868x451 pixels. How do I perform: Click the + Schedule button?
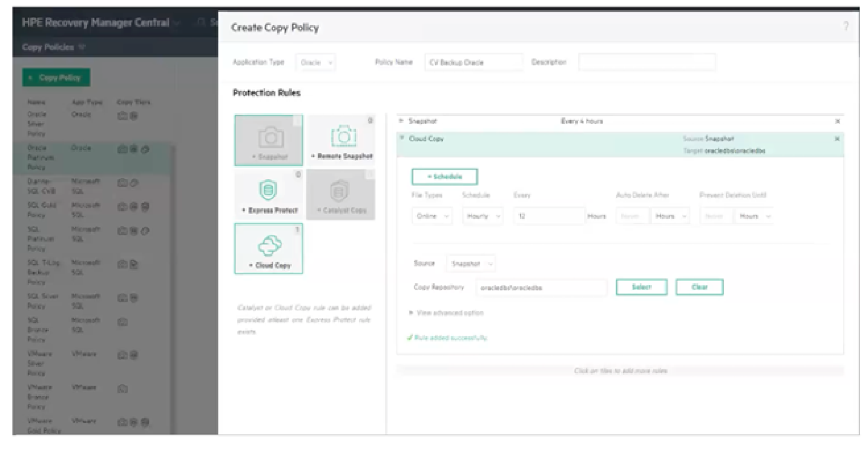click(x=444, y=177)
